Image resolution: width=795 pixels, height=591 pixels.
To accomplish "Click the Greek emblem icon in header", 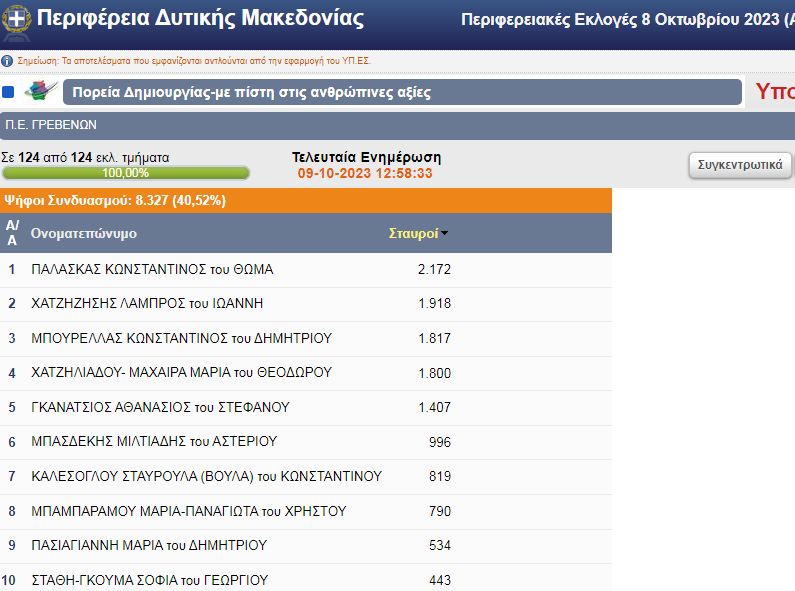I will (17, 19).
